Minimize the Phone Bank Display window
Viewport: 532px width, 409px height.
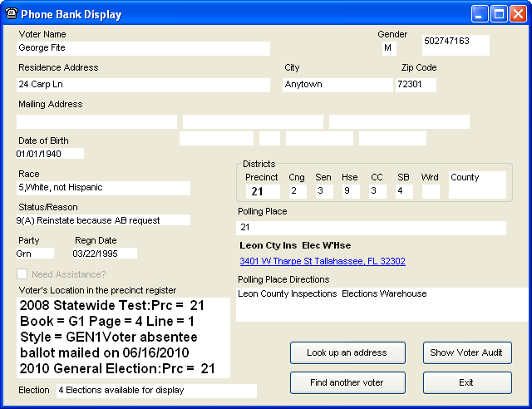[480, 14]
